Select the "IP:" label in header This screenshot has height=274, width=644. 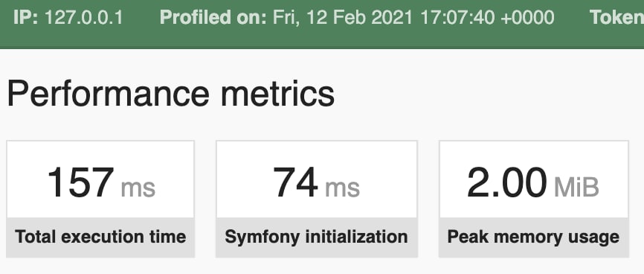point(26,18)
